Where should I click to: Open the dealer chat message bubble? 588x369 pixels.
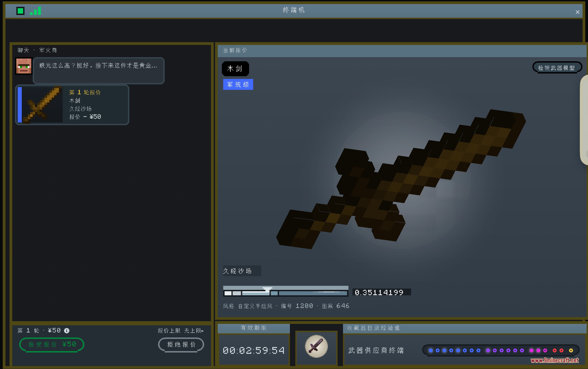99,71
